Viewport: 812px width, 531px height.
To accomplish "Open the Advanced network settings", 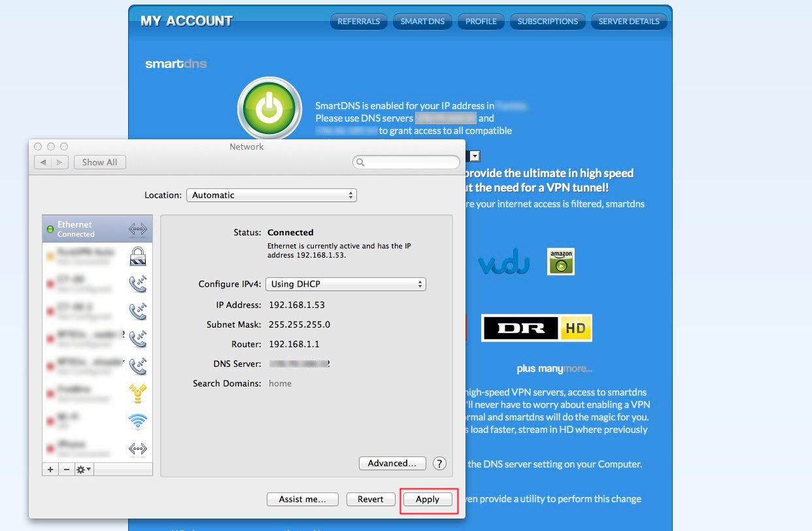I will (x=392, y=463).
